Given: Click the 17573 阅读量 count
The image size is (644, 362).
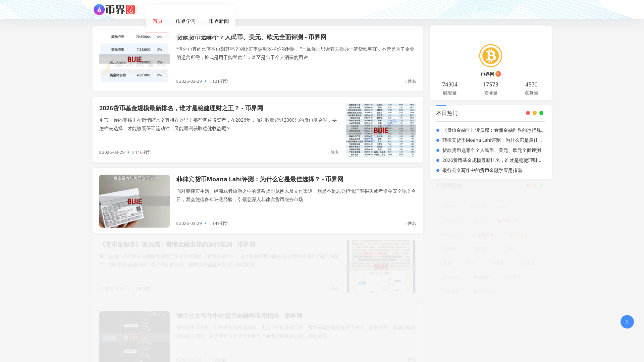Looking at the screenshot, I should (x=490, y=84).
